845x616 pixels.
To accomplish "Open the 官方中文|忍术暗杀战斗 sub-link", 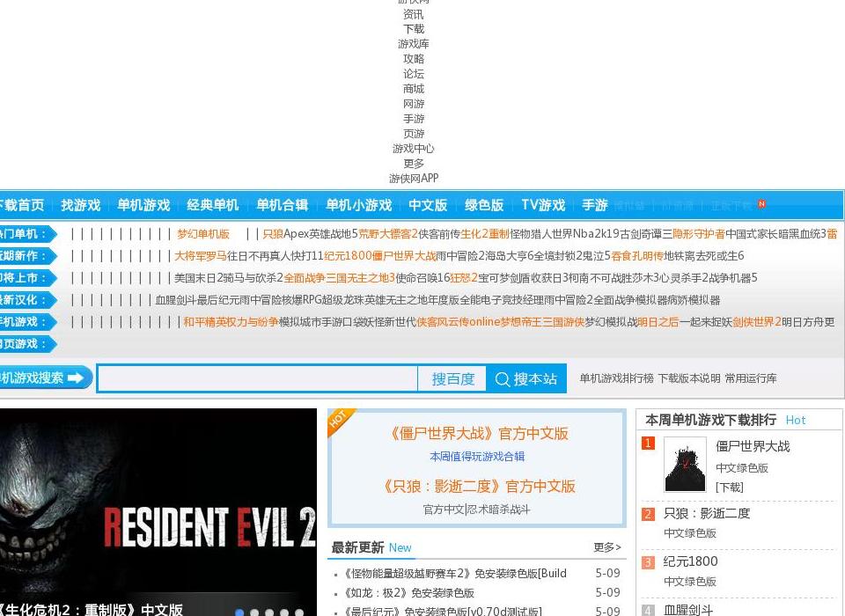I will coord(476,510).
